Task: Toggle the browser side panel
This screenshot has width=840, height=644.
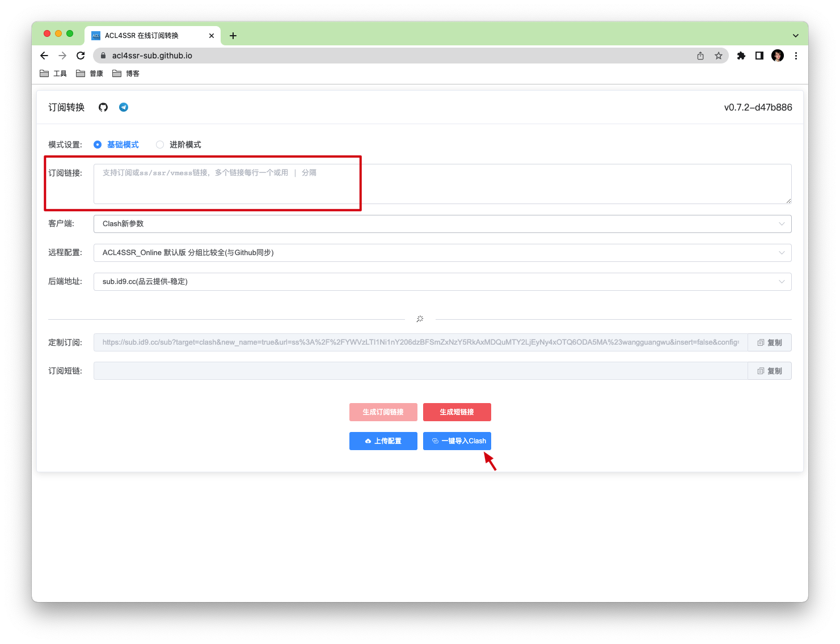Action: (759, 56)
